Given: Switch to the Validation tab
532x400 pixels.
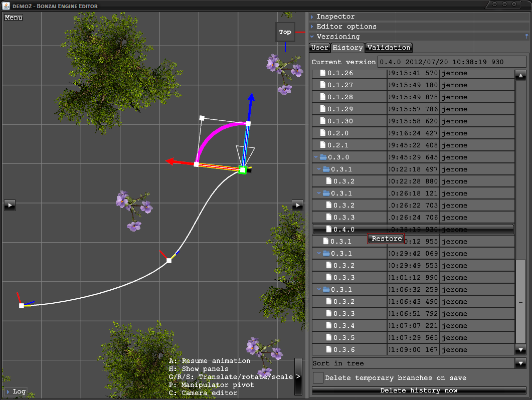Looking at the screenshot, I should [x=389, y=48].
